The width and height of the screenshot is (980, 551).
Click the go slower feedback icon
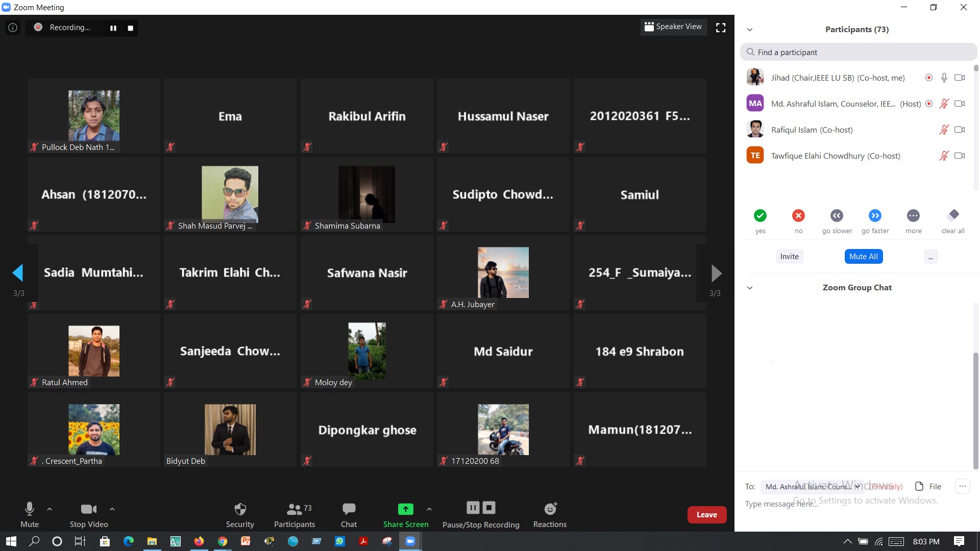[837, 216]
